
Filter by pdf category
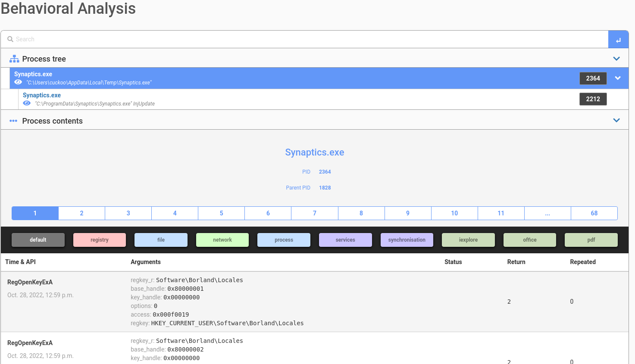591,240
